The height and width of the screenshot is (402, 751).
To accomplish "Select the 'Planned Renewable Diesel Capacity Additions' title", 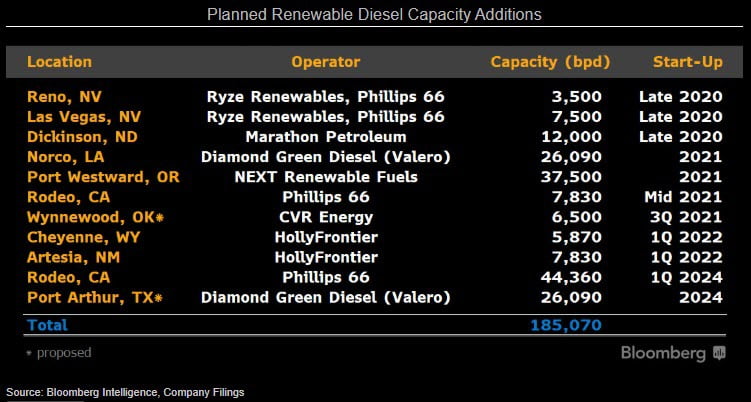I will (x=374, y=14).
